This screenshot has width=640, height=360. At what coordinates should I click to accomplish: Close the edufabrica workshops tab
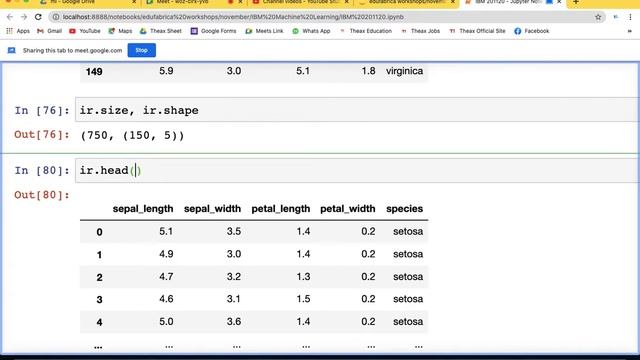click(x=453, y=2)
